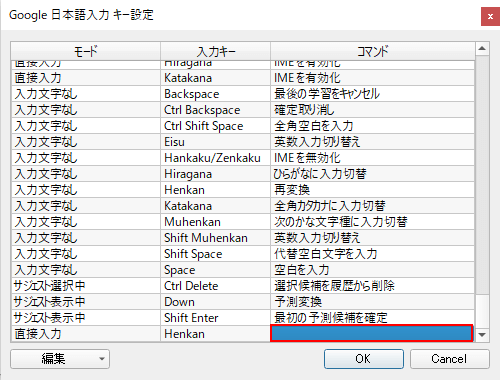Click the 入力文字なし mode cell for Shift Space

[x=86, y=254]
